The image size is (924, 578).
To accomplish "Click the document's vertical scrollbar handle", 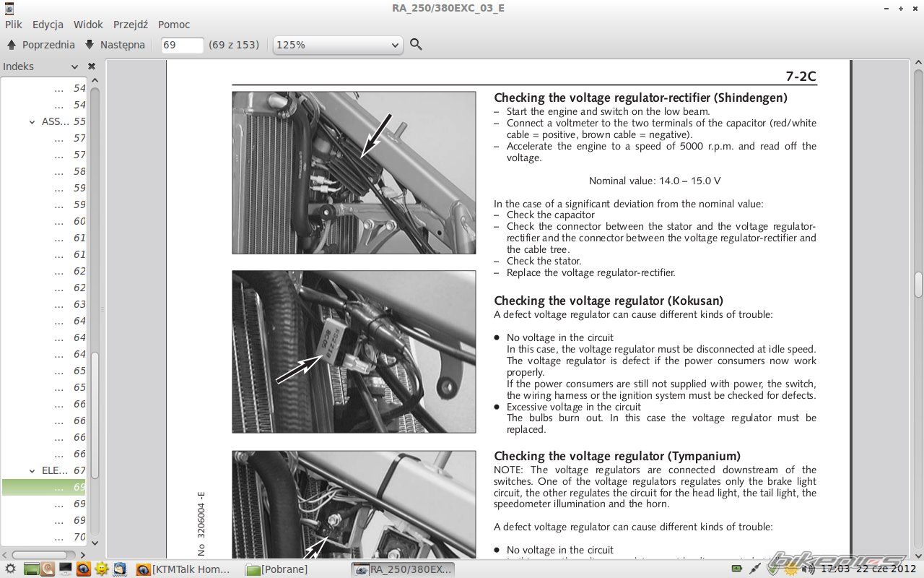I will point(918,285).
